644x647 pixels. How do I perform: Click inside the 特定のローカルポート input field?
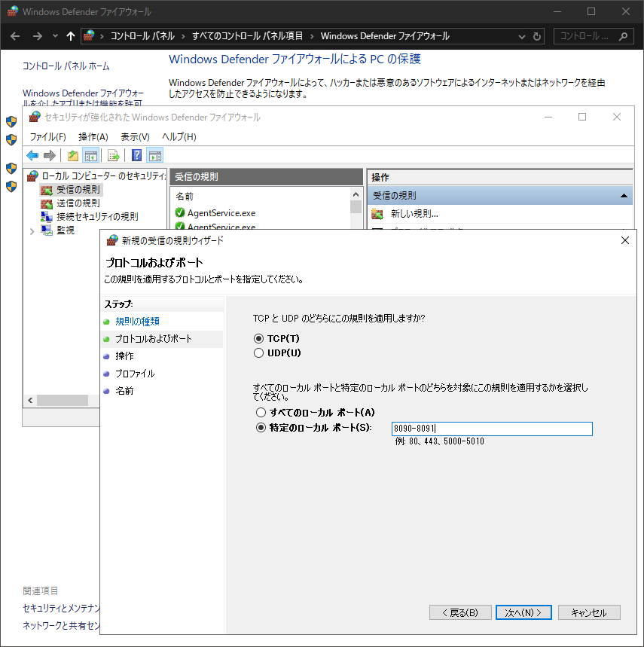coord(490,428)
